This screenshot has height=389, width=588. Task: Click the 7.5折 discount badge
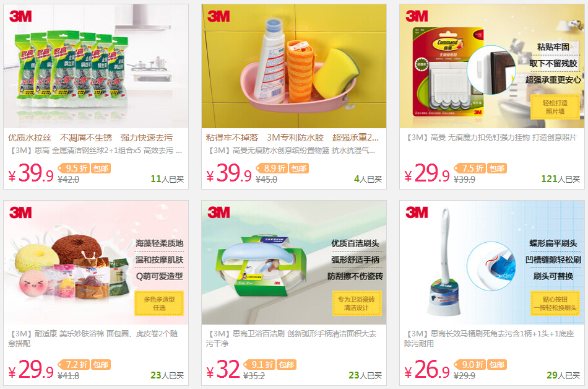[470, 168]
